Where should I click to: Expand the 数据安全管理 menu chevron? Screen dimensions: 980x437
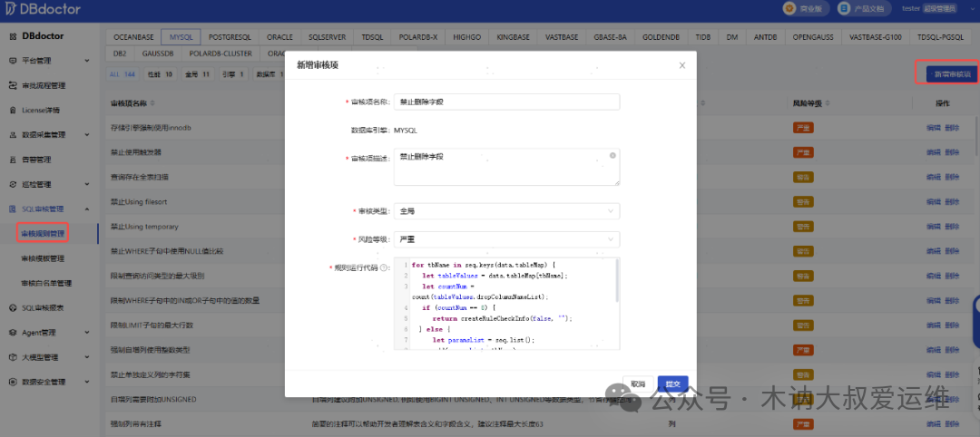pyautogui.click(x=87, y=382)
